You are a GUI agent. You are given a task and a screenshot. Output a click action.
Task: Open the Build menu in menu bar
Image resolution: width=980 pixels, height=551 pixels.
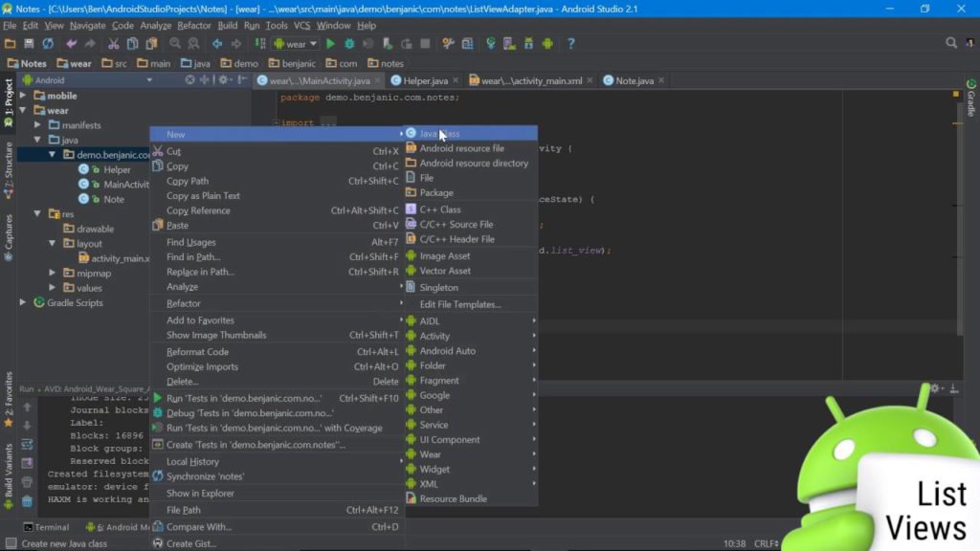(x=227, y=26)
